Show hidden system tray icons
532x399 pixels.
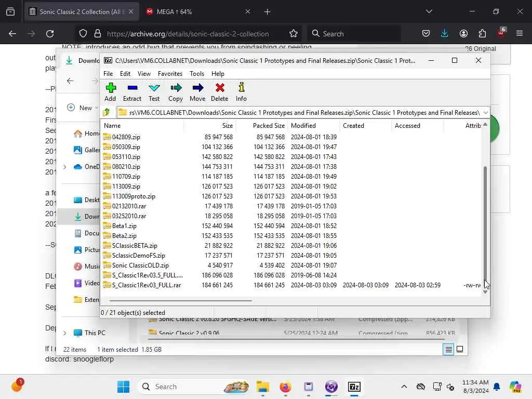(x=404, y=387)
